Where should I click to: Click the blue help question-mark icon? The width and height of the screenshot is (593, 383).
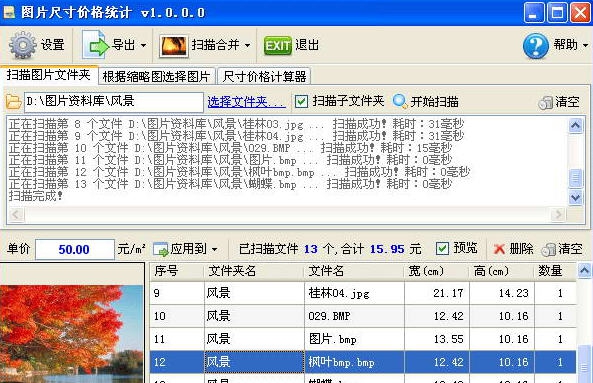coord(536,46)
